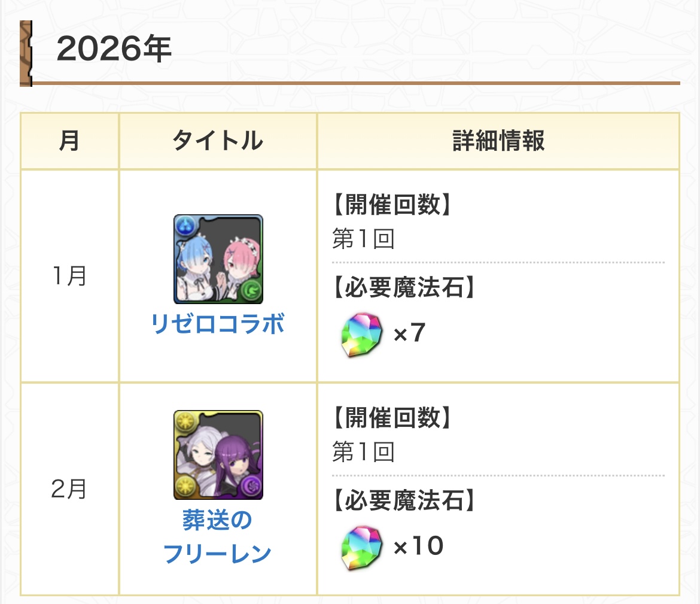The image size is (700, 604).
Task: Open the 葬送のフリーレン link
Action: [x=218, y=537]
